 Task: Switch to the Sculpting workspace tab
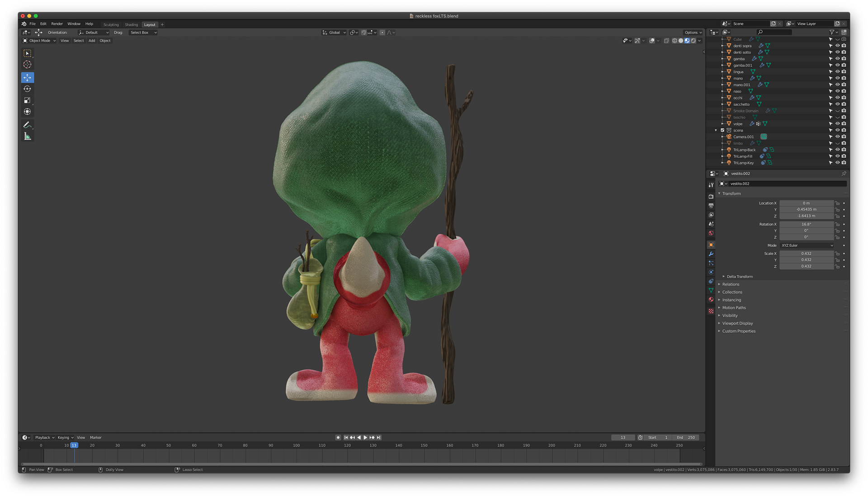pyautogui.click(x=111, y=25)
